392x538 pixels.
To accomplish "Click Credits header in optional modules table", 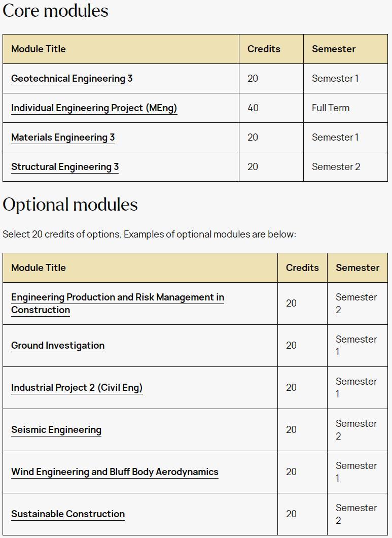I will [302, 267].
